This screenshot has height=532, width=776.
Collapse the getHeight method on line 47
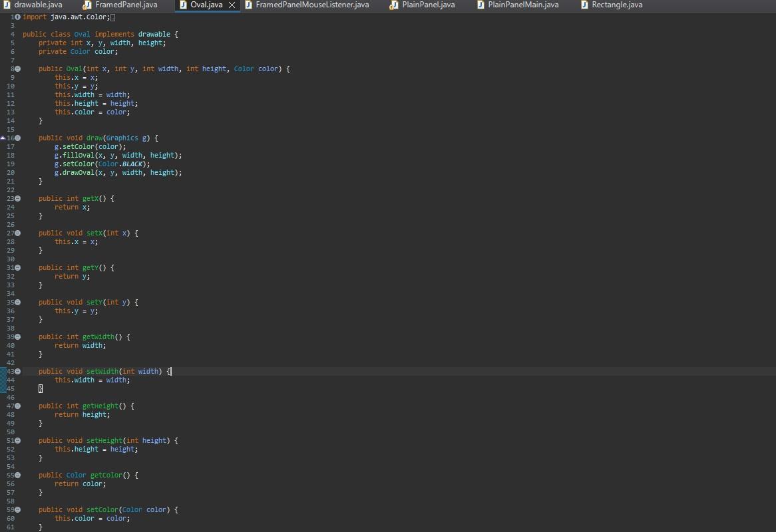click(x=18, y=406)
